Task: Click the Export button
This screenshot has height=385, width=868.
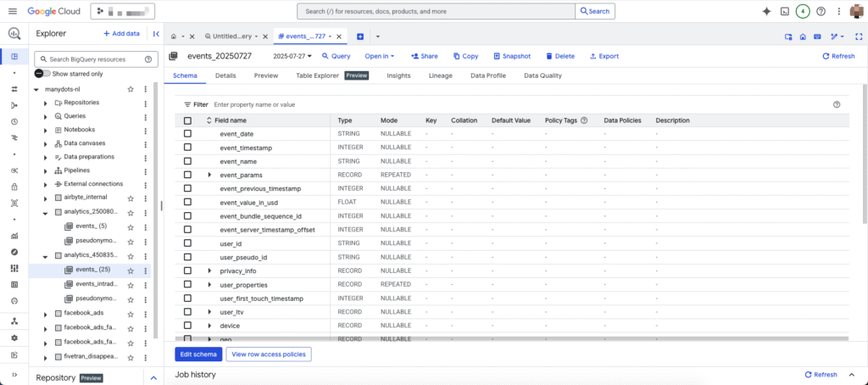Action: point(604,56)
